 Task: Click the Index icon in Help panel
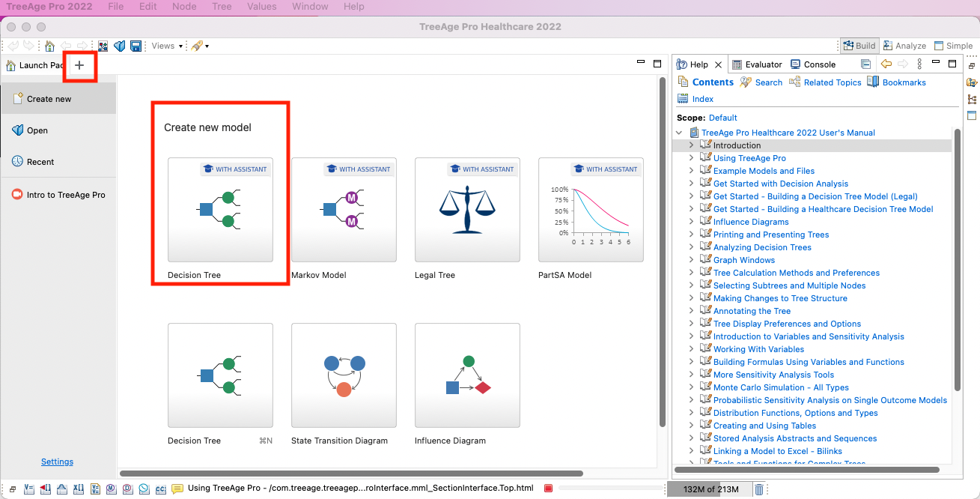[x=683, y=99]
